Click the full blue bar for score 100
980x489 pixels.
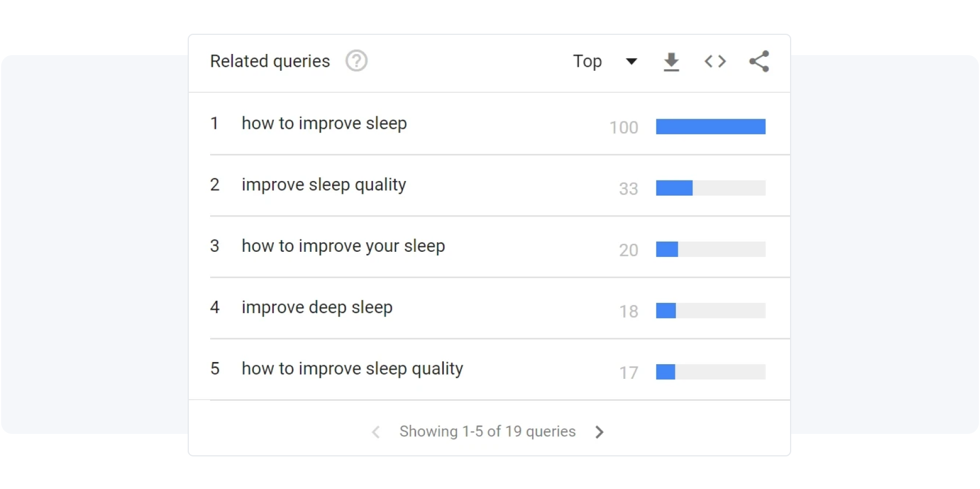coord(710,126)
